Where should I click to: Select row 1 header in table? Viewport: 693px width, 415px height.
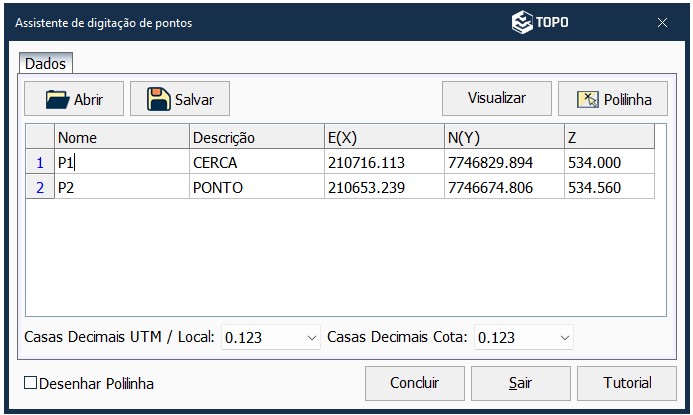coord(40,162)
